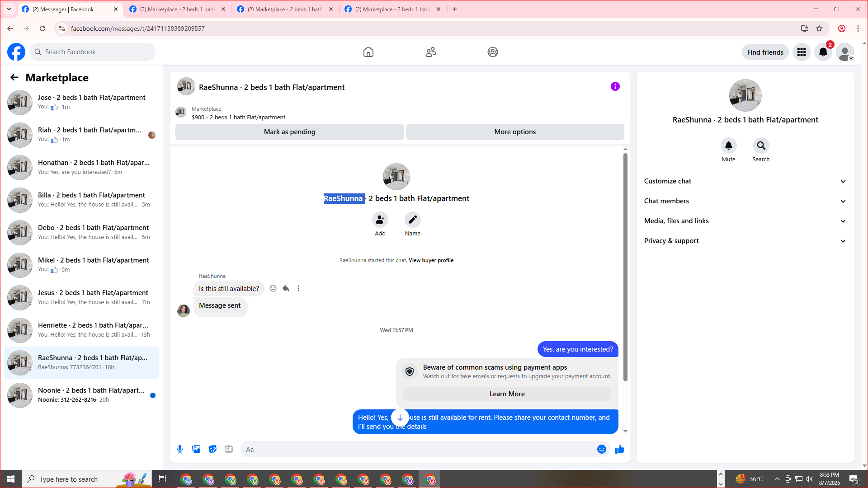Open the Windows Start menu
This screenshot has height=488, width=868.
11,479
